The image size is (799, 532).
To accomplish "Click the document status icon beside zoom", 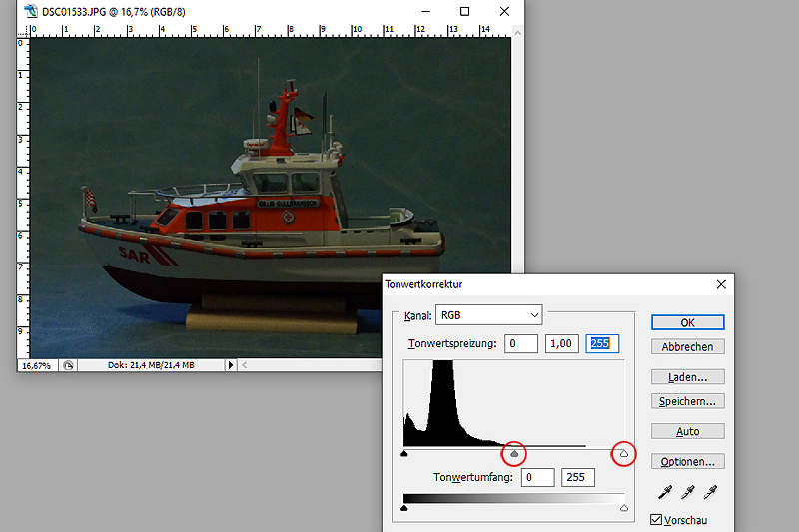I will click(68, 365).
